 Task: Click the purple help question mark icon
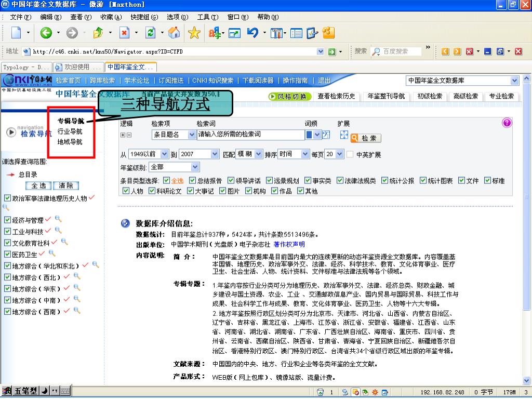[x=507, y=123]
